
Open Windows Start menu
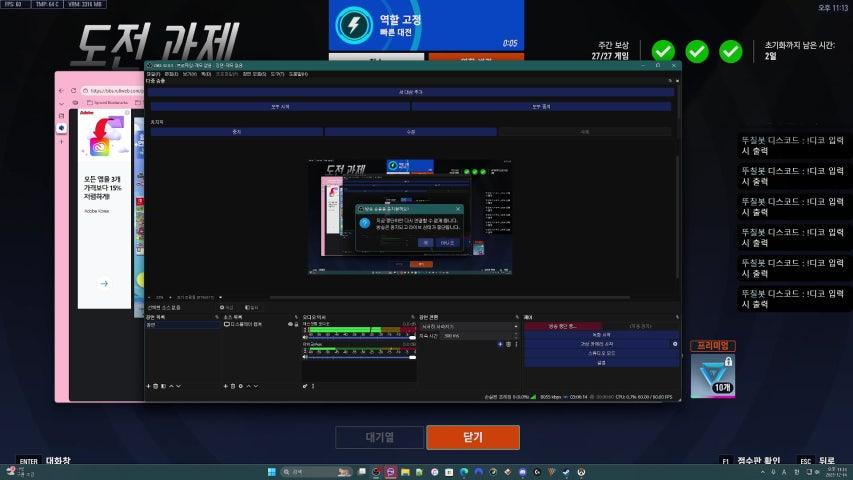271,472
